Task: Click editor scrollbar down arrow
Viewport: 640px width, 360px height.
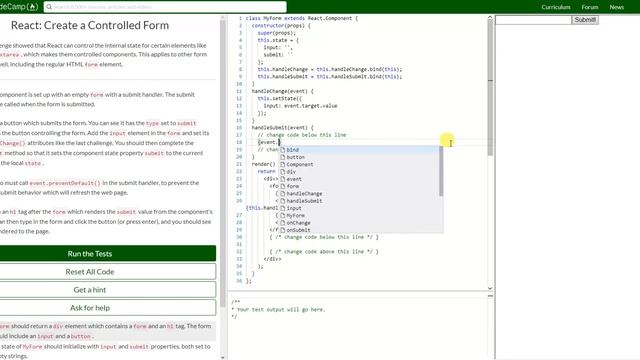Action: pos(490,288)
